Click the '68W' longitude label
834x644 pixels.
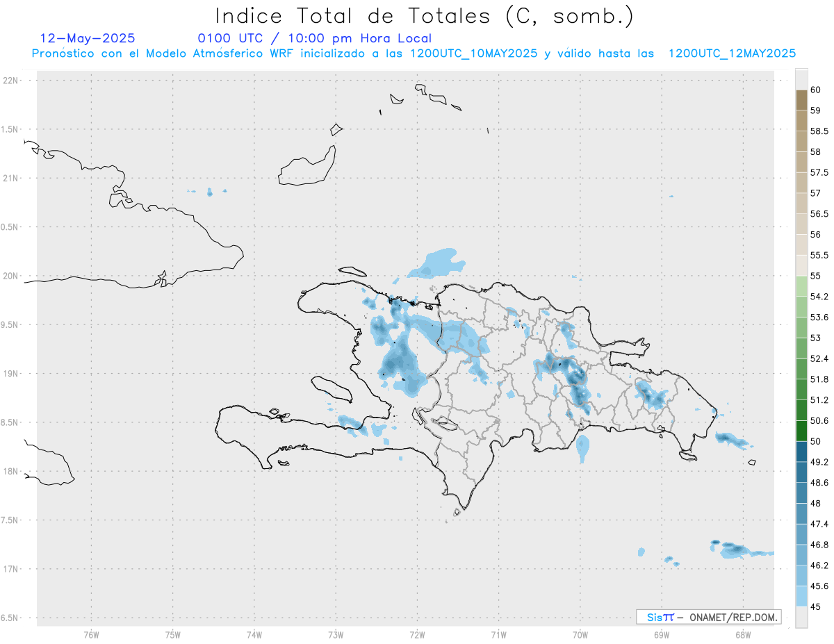(x=743, y=636)
